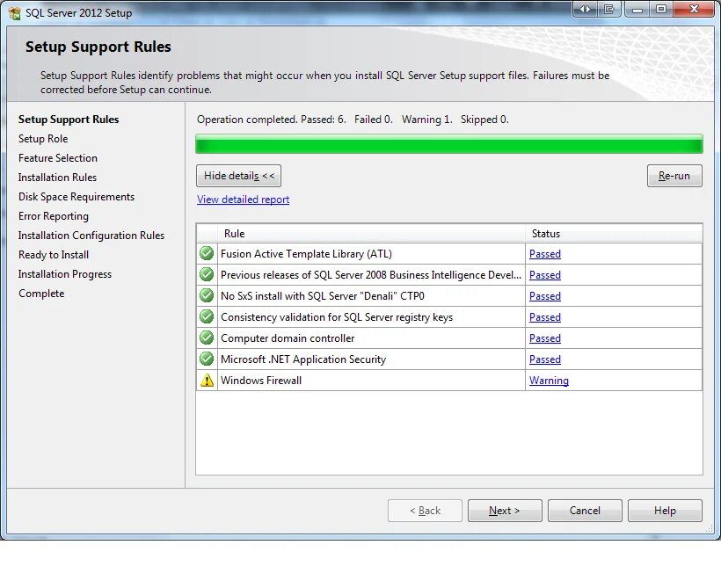Click the Next button
721x588 pixels.
[x=505, y=511]
